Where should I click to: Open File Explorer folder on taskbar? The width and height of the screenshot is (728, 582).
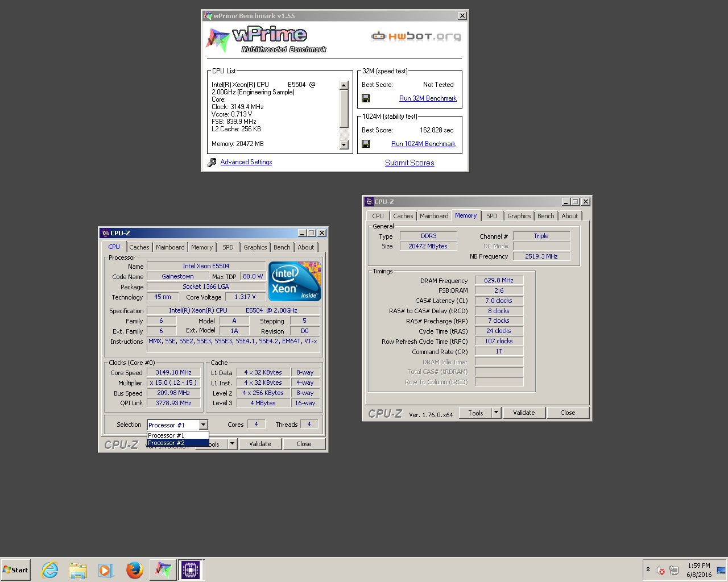click(x=78, y=570)
